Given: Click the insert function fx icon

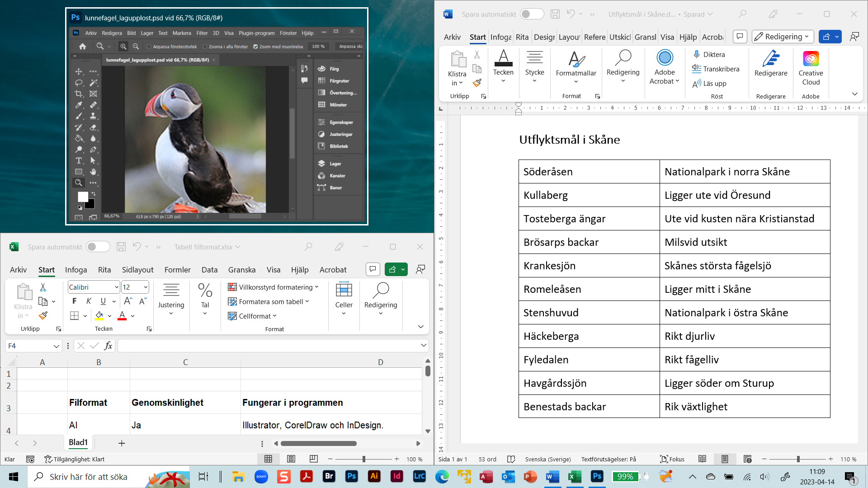Looking at the screenshot, I should coord(108,346).
